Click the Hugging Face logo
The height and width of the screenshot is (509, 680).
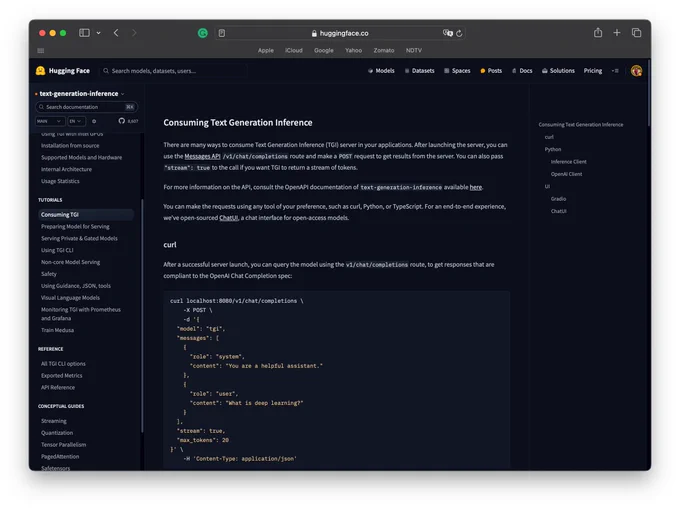pyautogui.click(x=63, y=71)
